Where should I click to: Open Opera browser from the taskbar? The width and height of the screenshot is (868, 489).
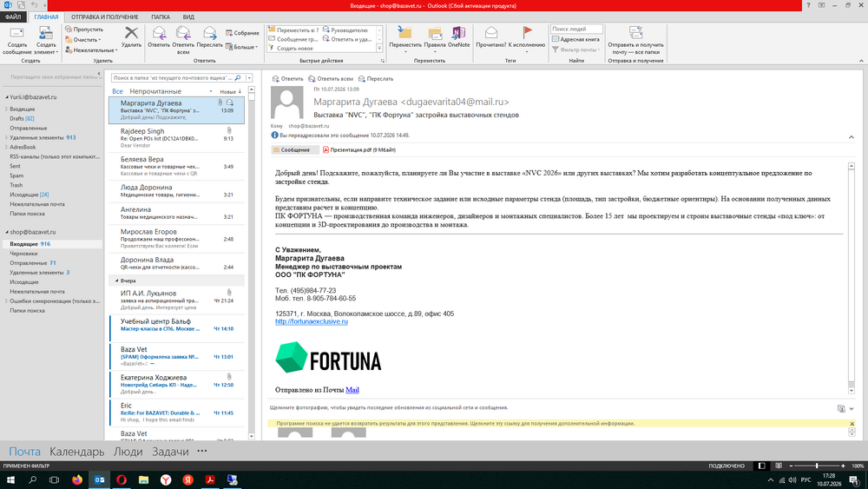(122, 479)
